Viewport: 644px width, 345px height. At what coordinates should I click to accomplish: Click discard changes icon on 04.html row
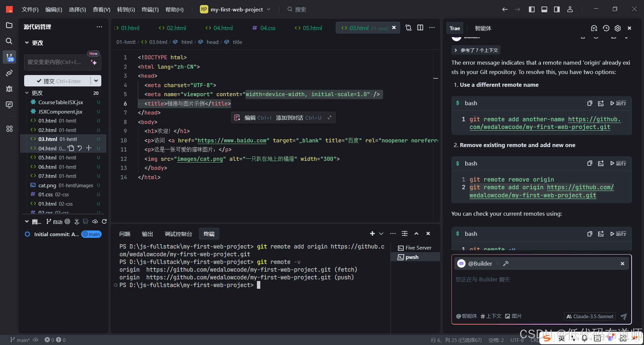79,148
